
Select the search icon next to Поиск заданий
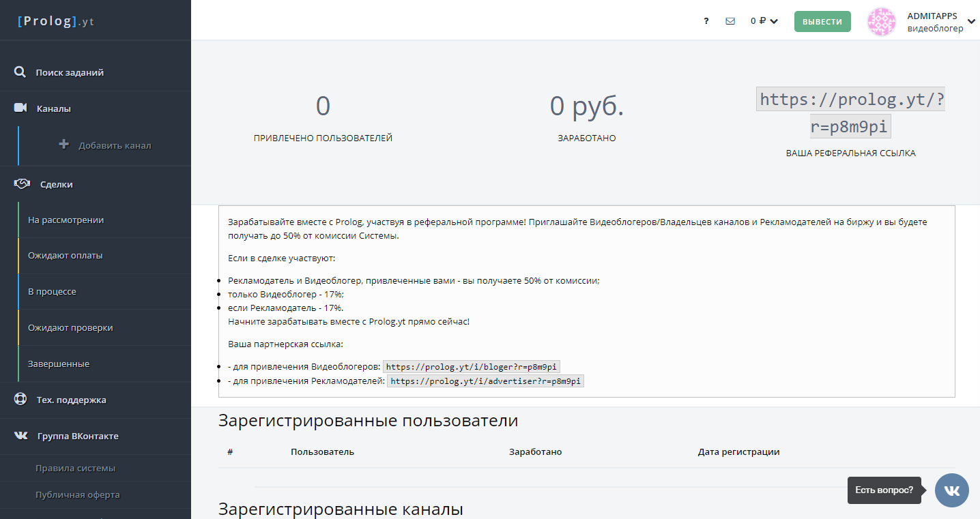(x=20, y=72)
